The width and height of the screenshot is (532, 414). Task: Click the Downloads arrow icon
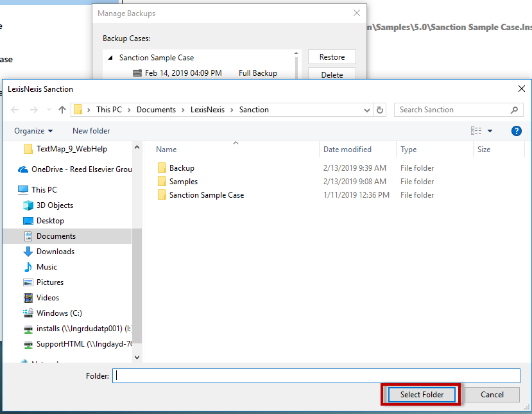pyautogui.click(x=28, y=252)
